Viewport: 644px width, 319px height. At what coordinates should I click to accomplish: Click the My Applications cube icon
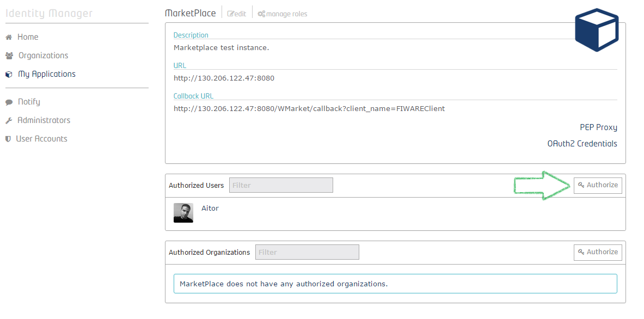pos(9,75)
